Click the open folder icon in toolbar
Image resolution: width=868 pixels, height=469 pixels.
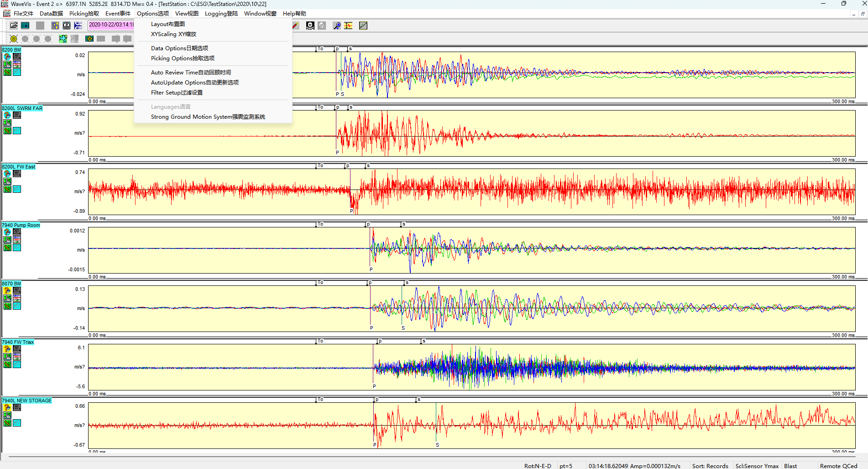pyautogui.click(x=14, y=26)
